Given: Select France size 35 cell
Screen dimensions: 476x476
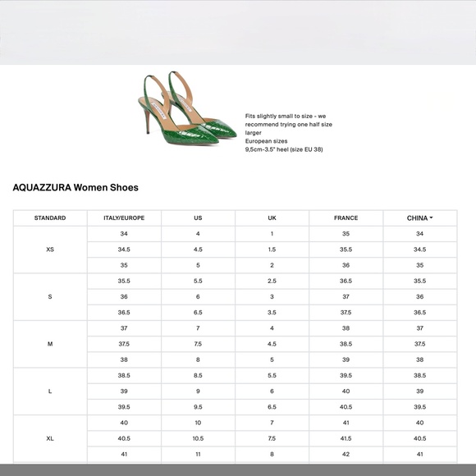Looking at the screenshot, I should (346, 234).
